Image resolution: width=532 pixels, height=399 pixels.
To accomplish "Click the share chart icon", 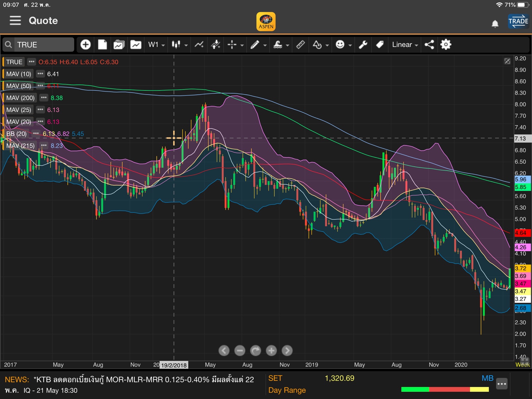I will click(x=429, y=45).
